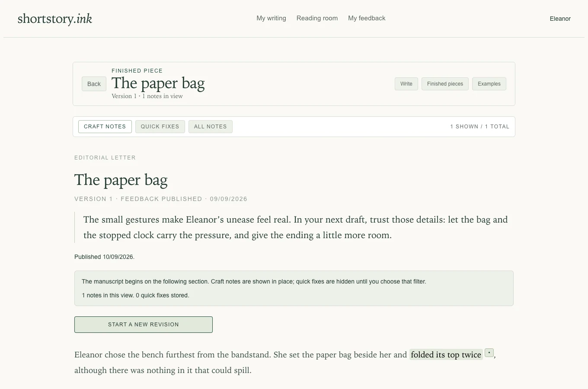The height and width of the screenshot is (389, 588).
Task: Click 'The paper bag' heading in the header card
Action: (x=158, y=83)
